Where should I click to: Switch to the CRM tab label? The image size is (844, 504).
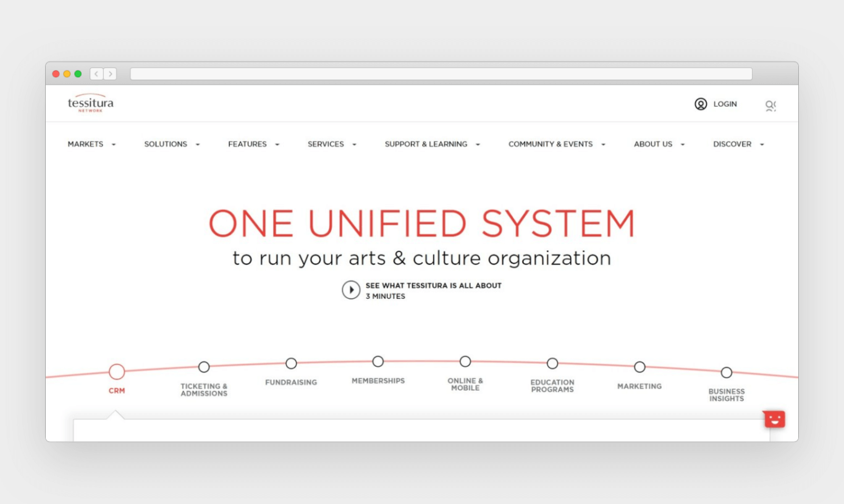[x=117, y=391]
